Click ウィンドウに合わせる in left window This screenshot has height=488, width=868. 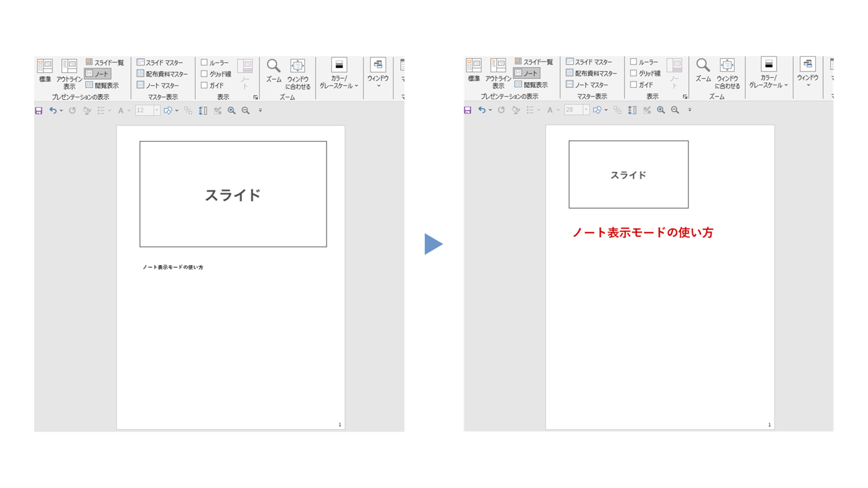(x=298, y=74)
